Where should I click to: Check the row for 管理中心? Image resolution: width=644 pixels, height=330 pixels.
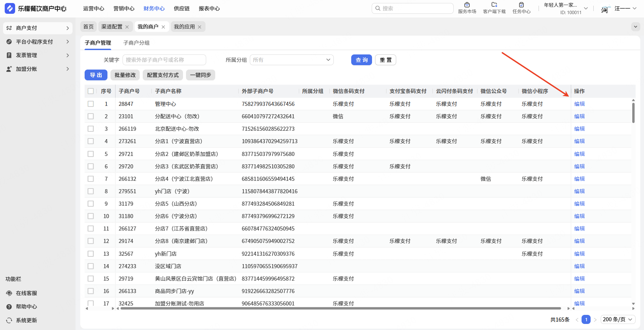(x=91, y=104)
